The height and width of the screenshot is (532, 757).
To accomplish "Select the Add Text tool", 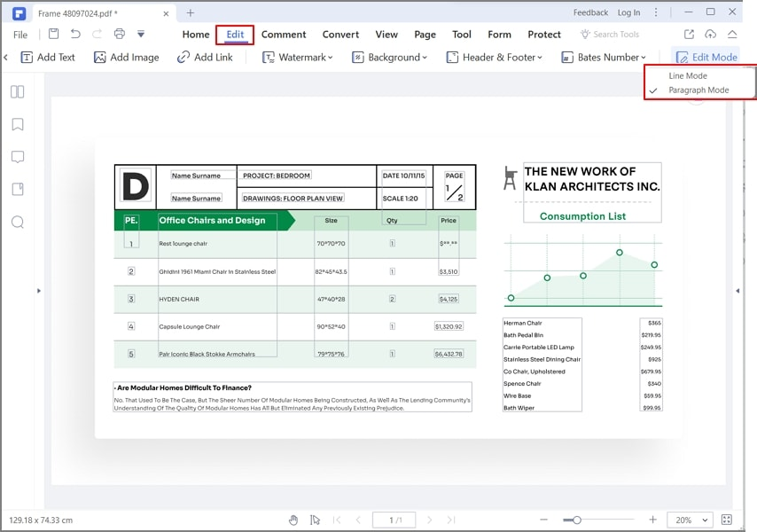I will tap(48, 57).
